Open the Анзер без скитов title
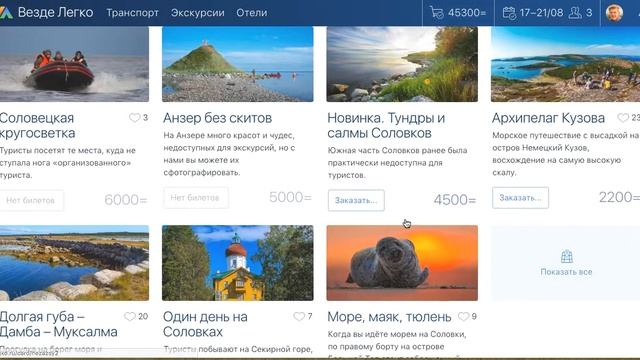Viewport: 640px width, 360px height. [x=218, y=118]
